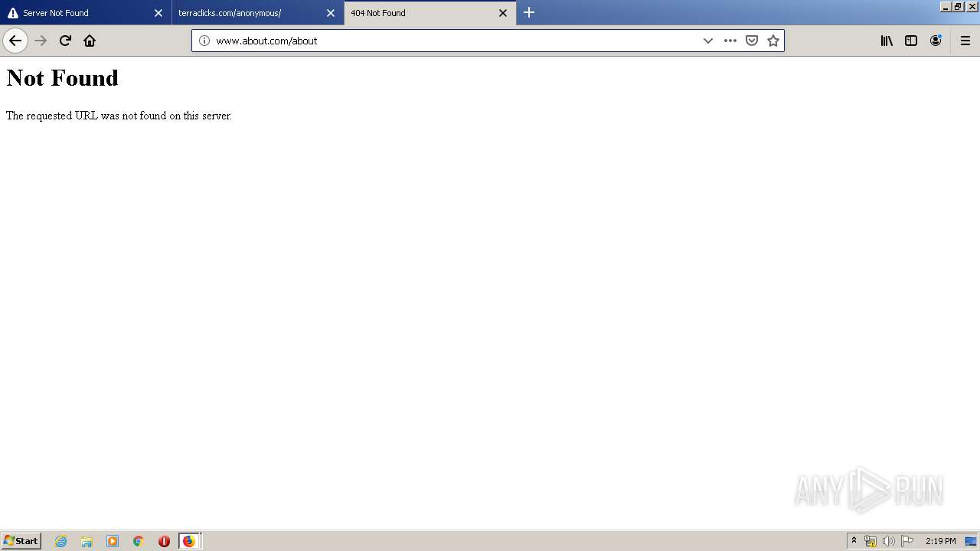
Task: Open a new tab
Action: [529, 12]
